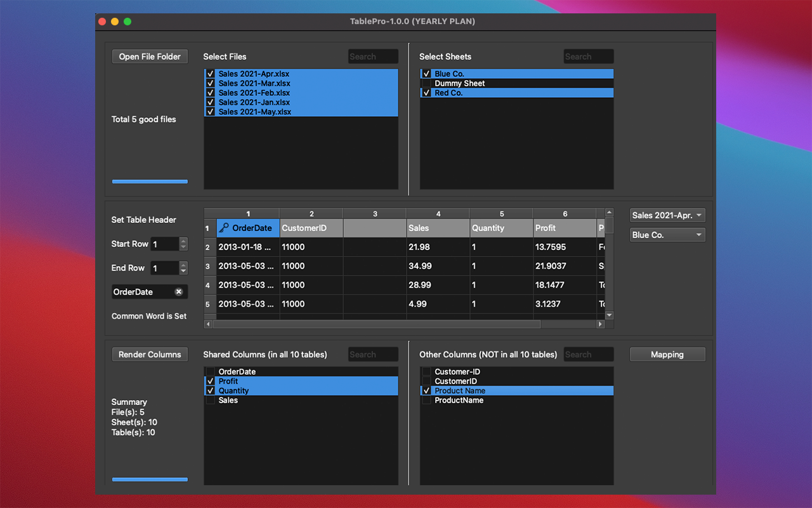Toggle Sales 2021-May.xlsx checkbox
Screen dimensions: 812x508
(x=211, y=112)
